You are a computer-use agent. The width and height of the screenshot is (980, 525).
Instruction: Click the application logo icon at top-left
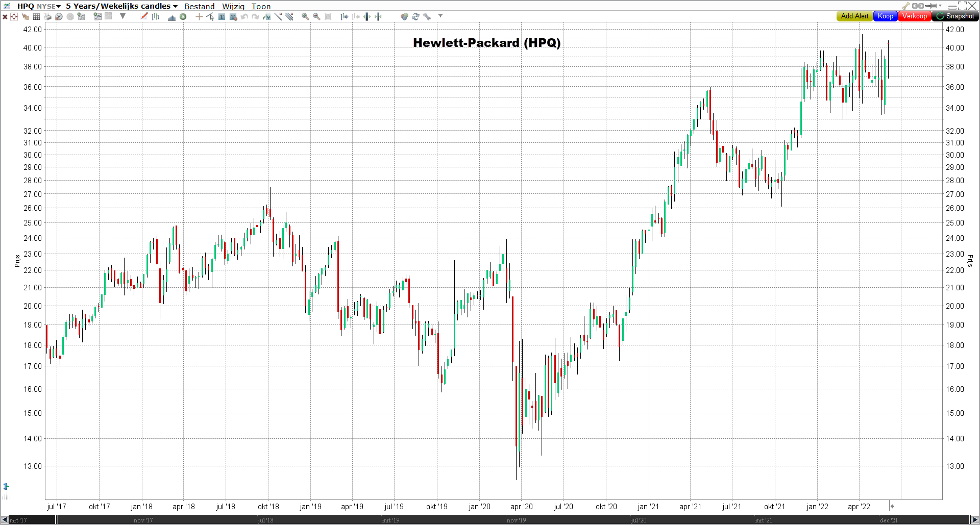[x=7, y=6]
